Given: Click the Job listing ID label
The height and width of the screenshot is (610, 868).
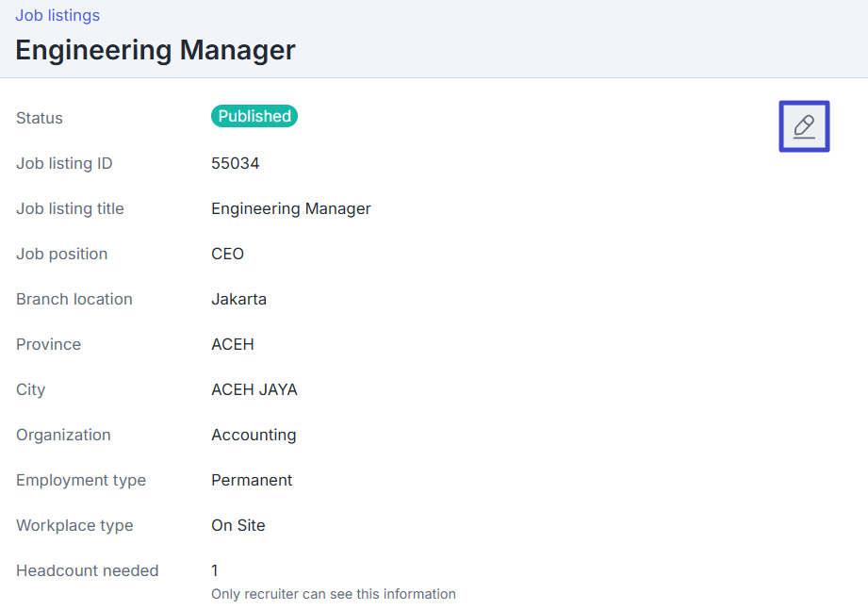Looking at the screenshot, I should [x=64, y=163].
